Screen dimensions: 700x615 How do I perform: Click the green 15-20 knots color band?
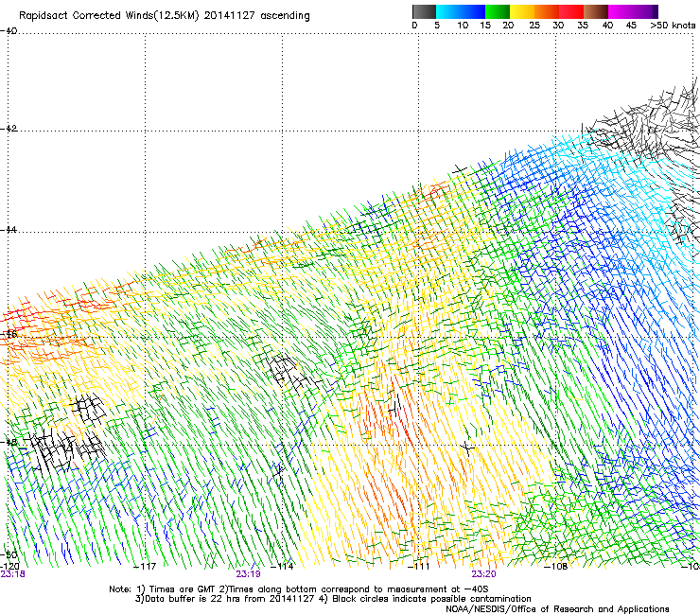click(x=498, y=11)
